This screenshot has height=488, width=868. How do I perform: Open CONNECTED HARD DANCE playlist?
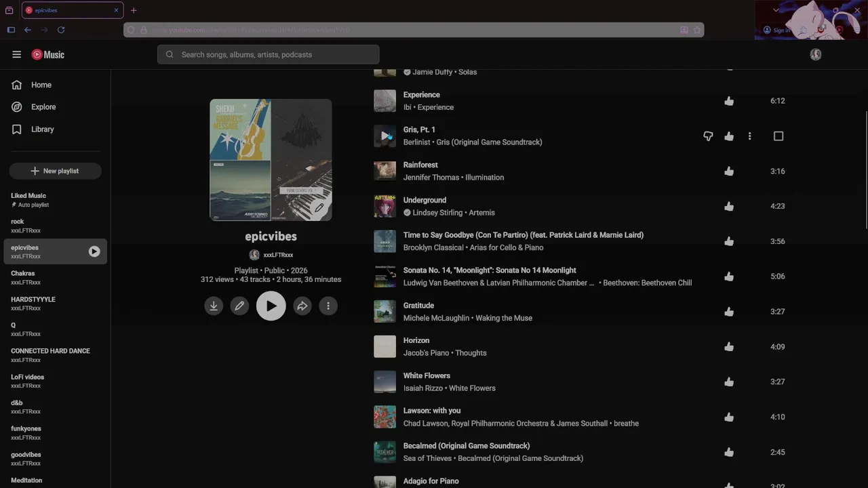55,355
